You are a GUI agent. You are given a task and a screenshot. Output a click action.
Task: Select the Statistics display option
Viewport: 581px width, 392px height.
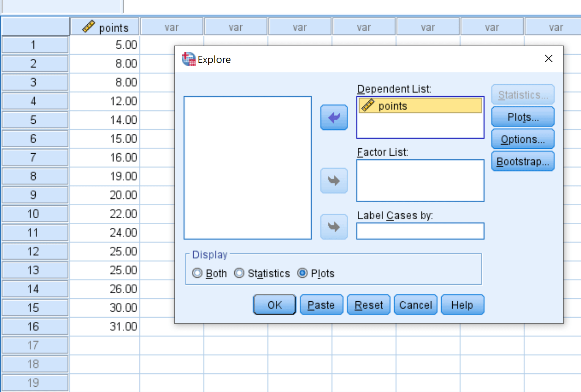240,273
